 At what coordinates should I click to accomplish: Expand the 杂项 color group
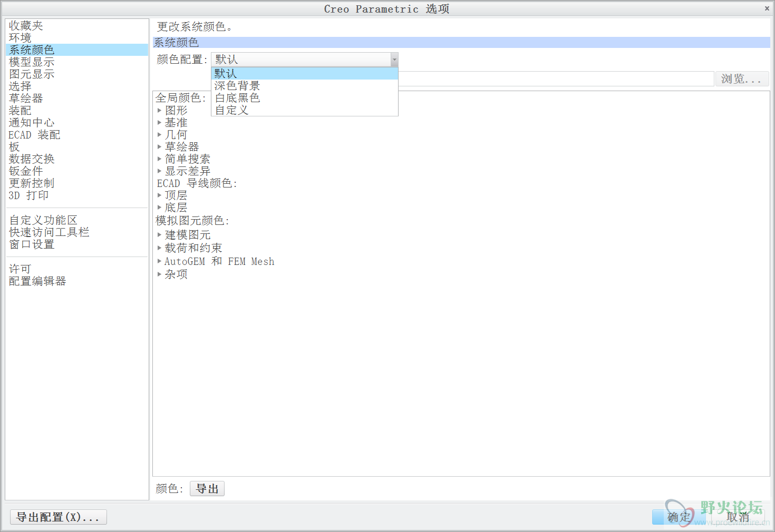tap(159, 274)
